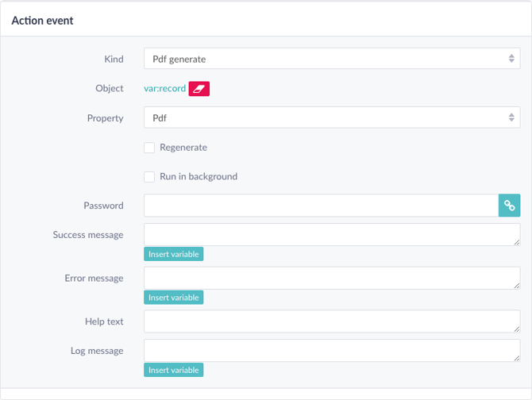
Task: Click the link icon beside Password field
Action: coord(509,206)
